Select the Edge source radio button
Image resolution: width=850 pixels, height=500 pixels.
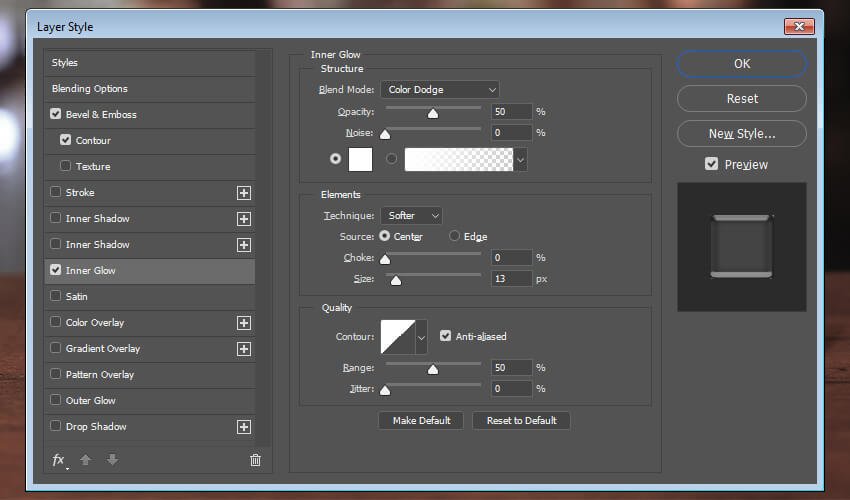click(x=454, y=236)
